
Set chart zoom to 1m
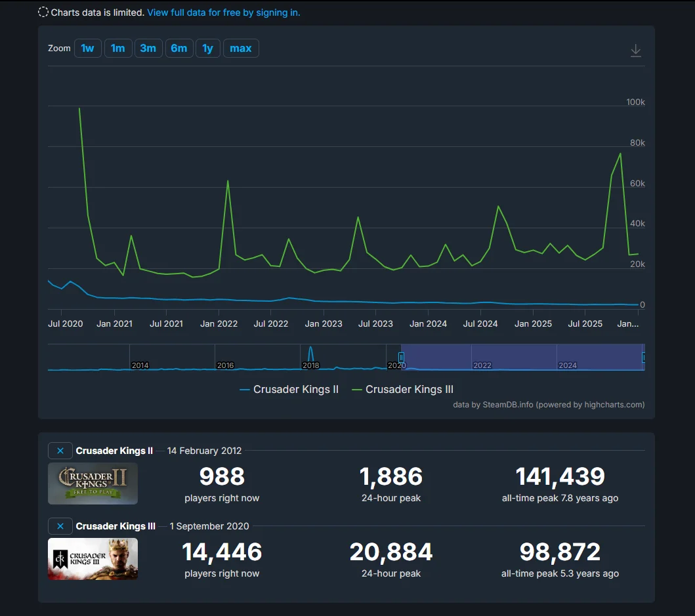(118, 49)
